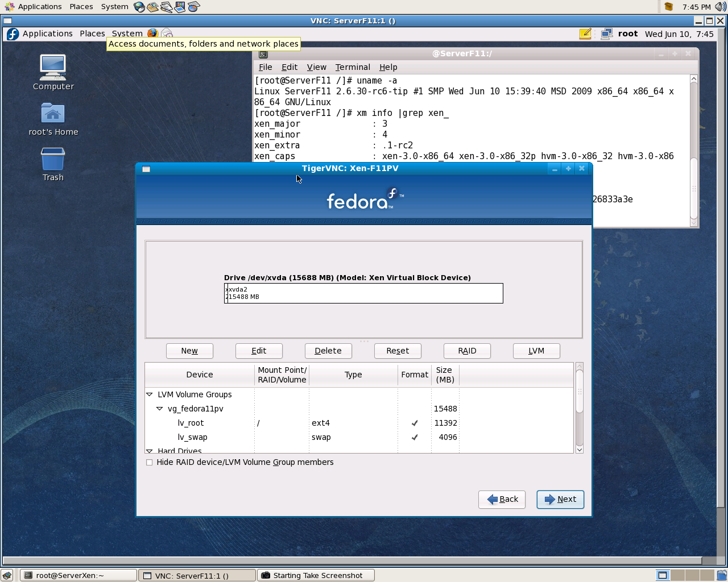Open inner Fedora Applications menu
This screenshot has width=728, height=582.
click(48, 34)
